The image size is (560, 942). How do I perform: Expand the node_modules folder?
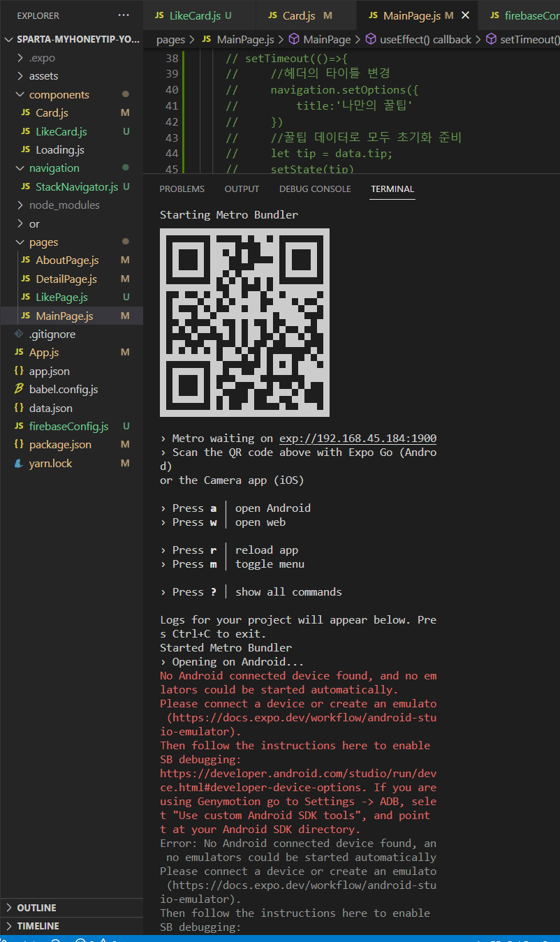(x=71, y=205)
